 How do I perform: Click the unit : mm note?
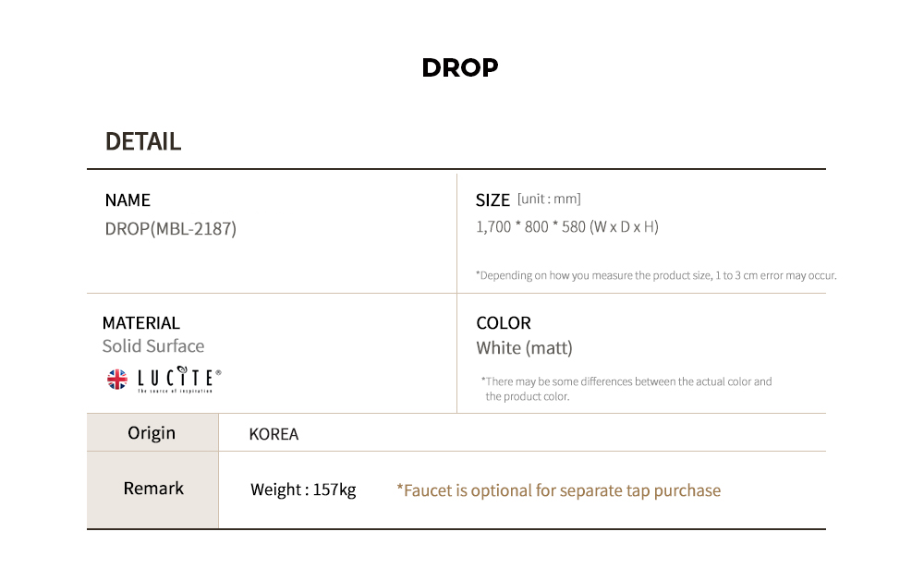tap(549, 199)
